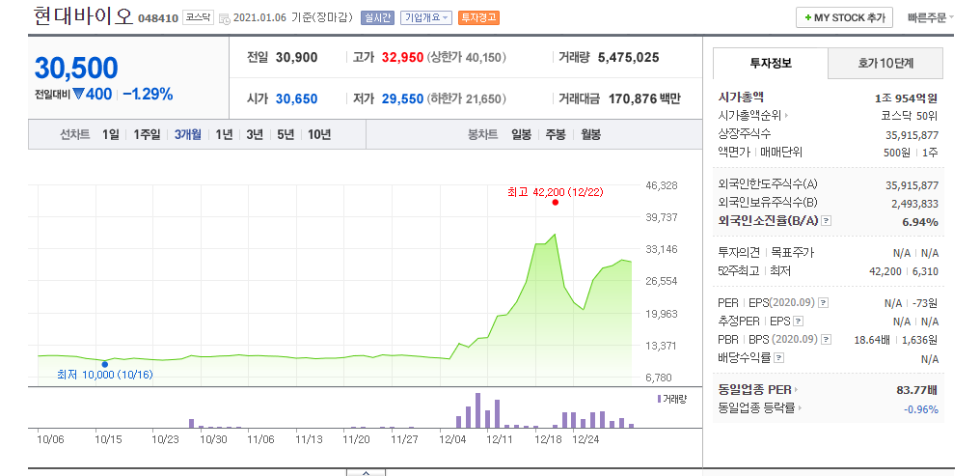Select the 10년 line chart period
The image size is (980, 476).
tap(319, 134)
